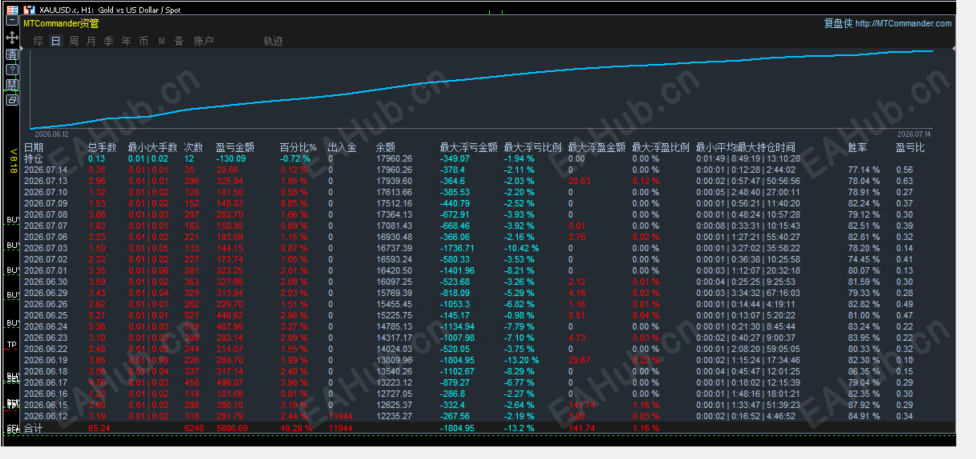Open the 币 currency tab
Viewport: 976px width, 459px height.
click(144, 41)
